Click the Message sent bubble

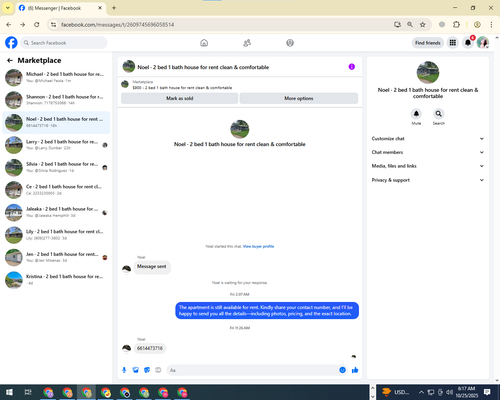pyautogui.click(x=152, y=267)
